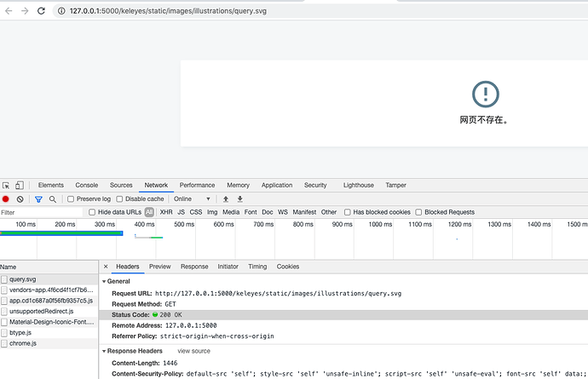Viewport: 588px width, 379px height.
Task: Select the Timing detail tab
Action: click(257, 267)
